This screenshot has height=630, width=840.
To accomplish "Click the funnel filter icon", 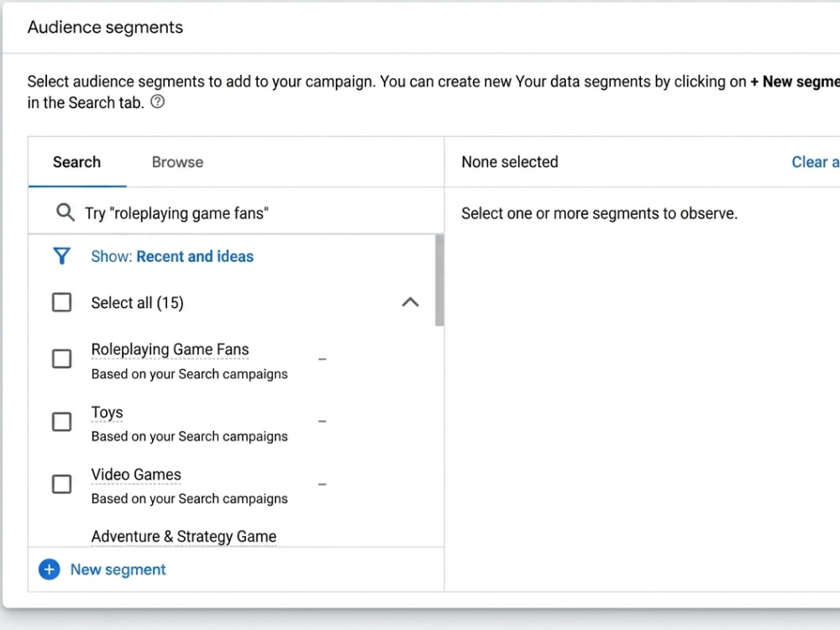I will pyautogui.click(x=61, y=256).
